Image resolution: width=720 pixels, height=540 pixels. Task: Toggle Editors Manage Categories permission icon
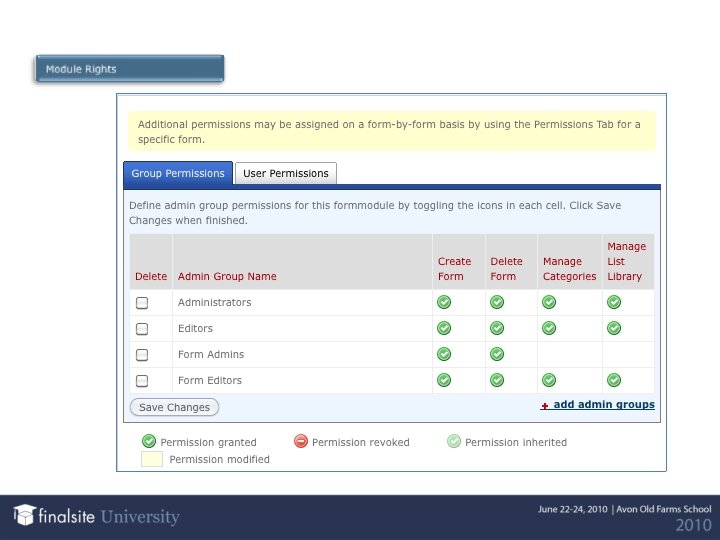[x=549, y=328]
